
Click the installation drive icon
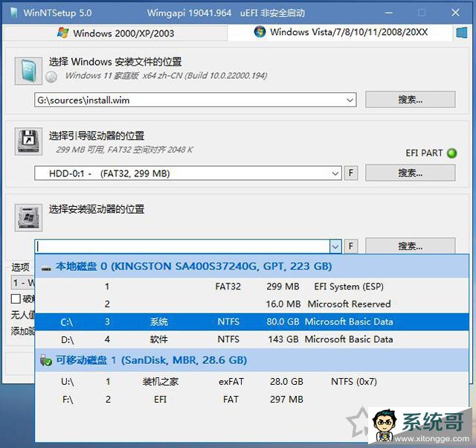28,217
